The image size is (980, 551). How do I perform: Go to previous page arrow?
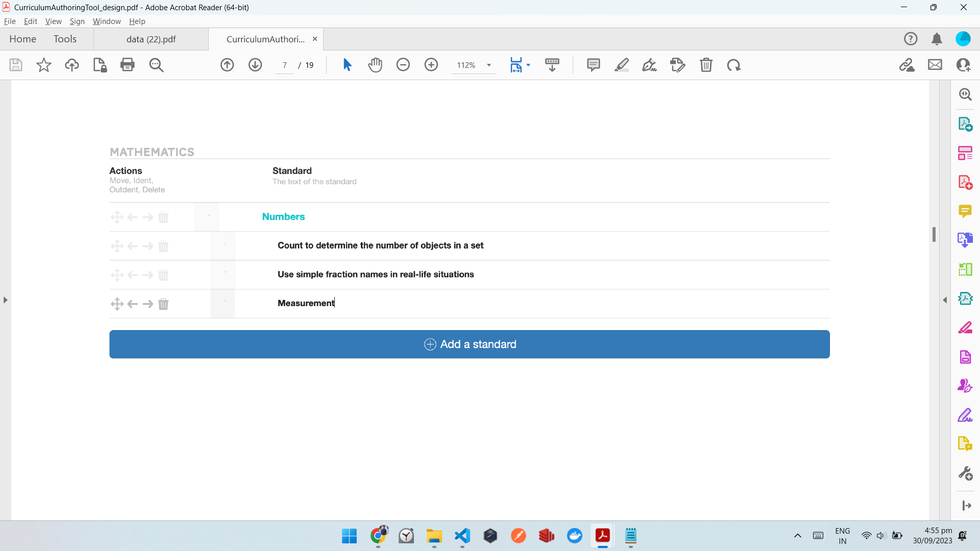(227, 65)
